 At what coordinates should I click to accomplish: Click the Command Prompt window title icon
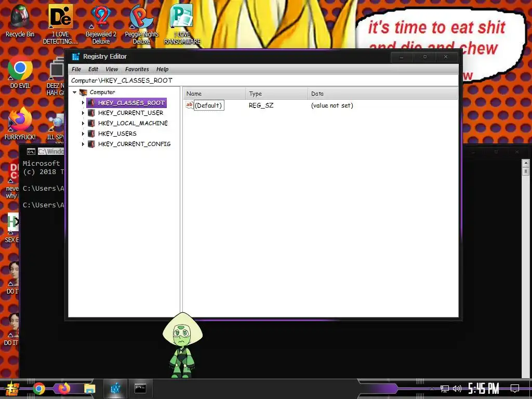point(31,152)
